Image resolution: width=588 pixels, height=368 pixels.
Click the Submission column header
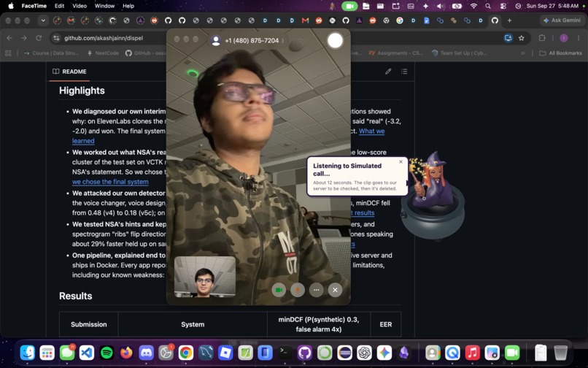tap(89, 324)
